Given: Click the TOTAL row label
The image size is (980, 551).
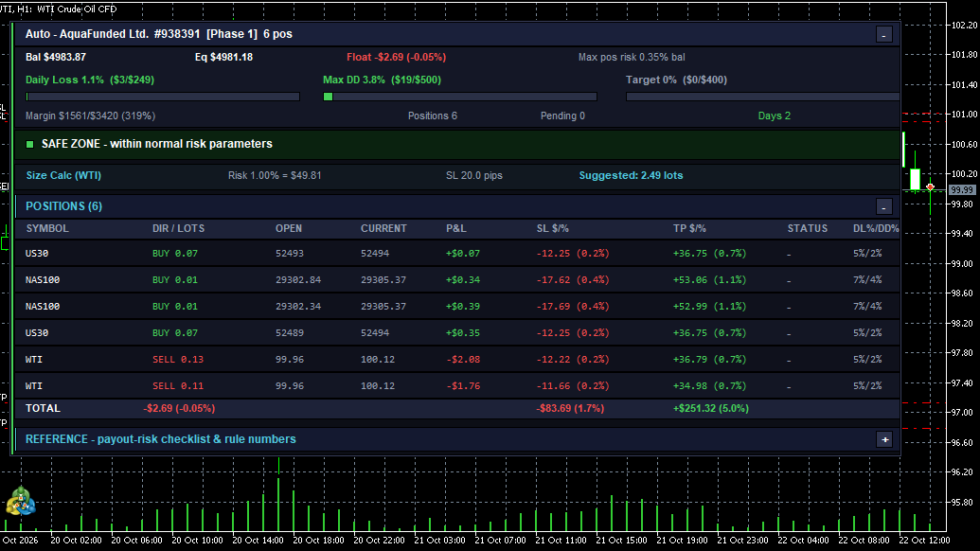Looking at the screenshot, I should pyautogui.click(x=43, y=409).
